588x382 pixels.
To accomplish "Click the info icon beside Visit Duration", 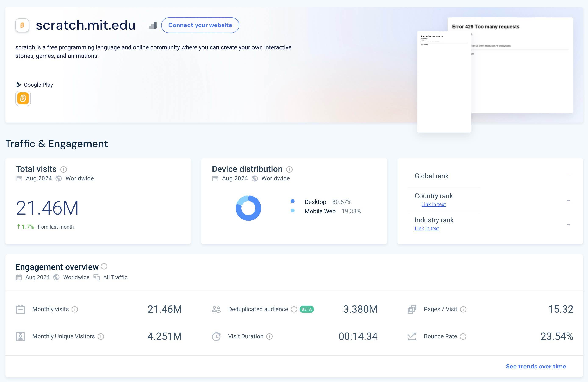I will (x=270, y=337).
